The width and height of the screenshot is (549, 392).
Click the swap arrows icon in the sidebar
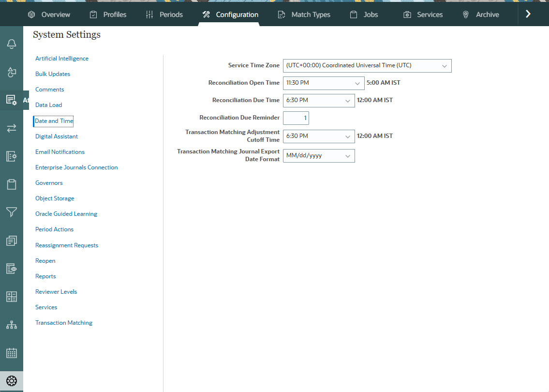11,128
